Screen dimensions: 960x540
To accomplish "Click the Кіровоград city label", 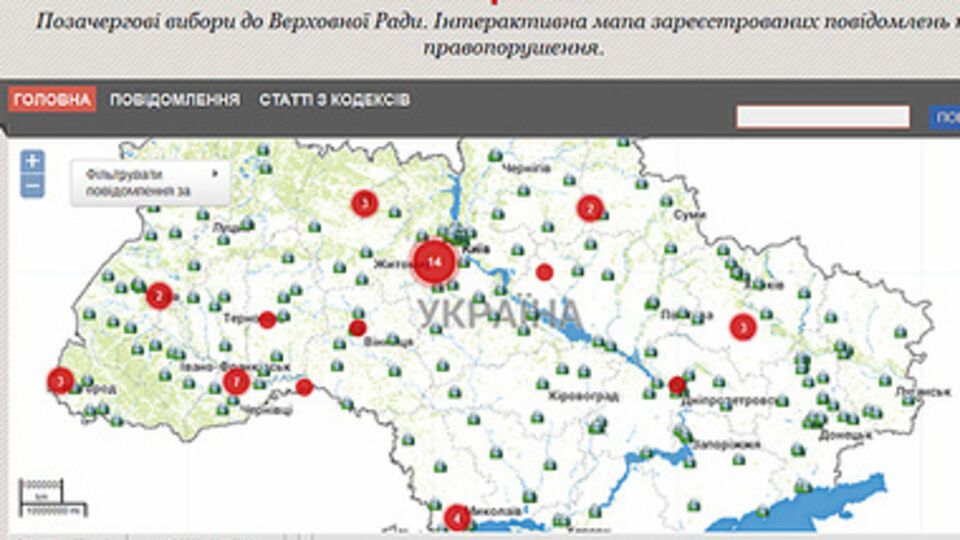I will tap(583, 396).
